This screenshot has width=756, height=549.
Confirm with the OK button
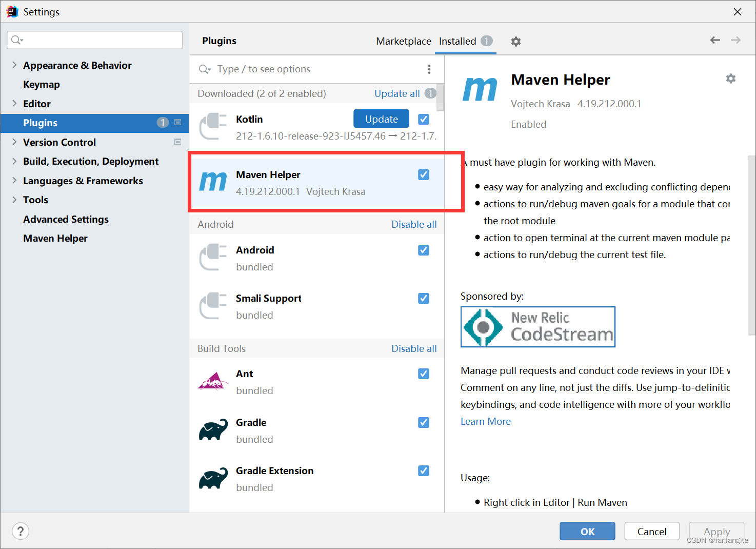coord(587,531)
